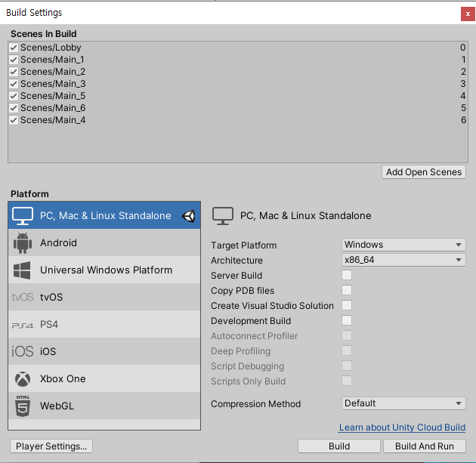Select the Scenes/Main_4 scene name
476x463 pixels.
pyautogui.click(x=53, y=120)
